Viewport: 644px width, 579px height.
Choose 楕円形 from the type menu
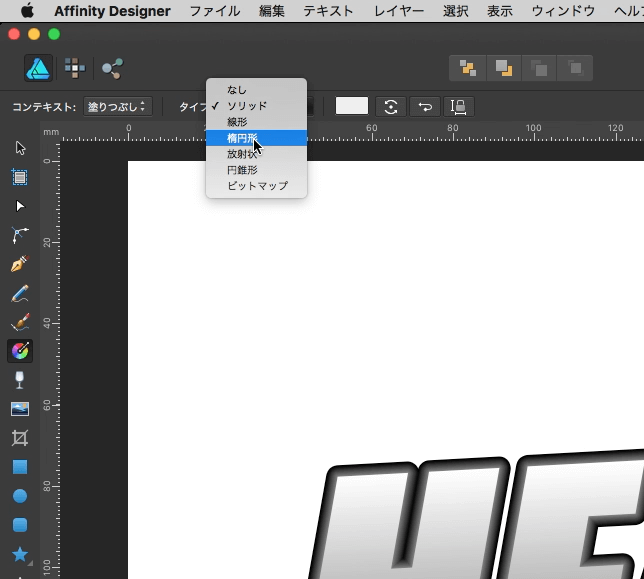pyautogui.click(x=256, y=138)
